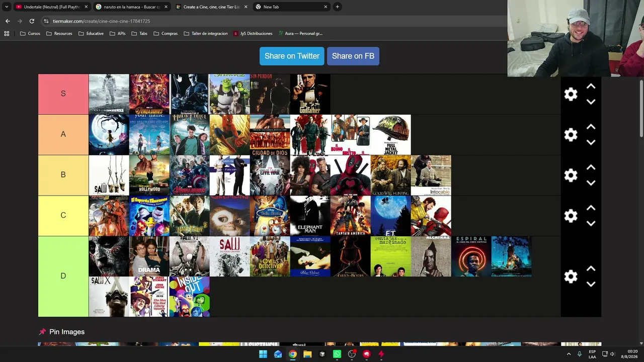Open settings gear for tier D
Screen dimensions: 644x362
click(571, 277)
